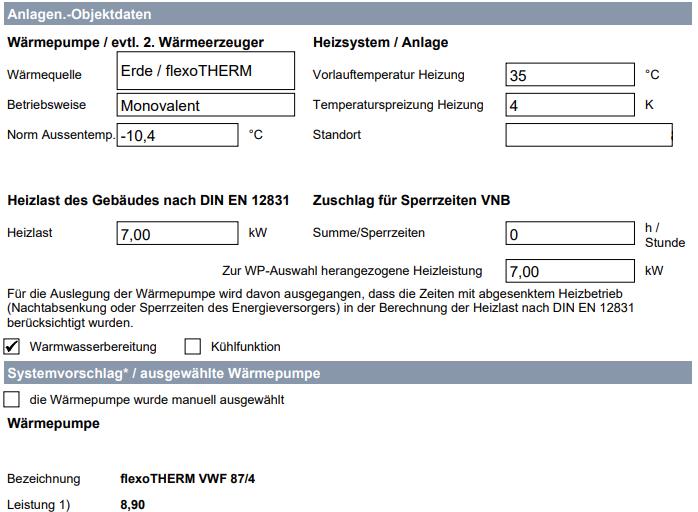This screenshot has height=512, width=698.
Task: Click the Leistung value 8,90
Action: point(132,505)
